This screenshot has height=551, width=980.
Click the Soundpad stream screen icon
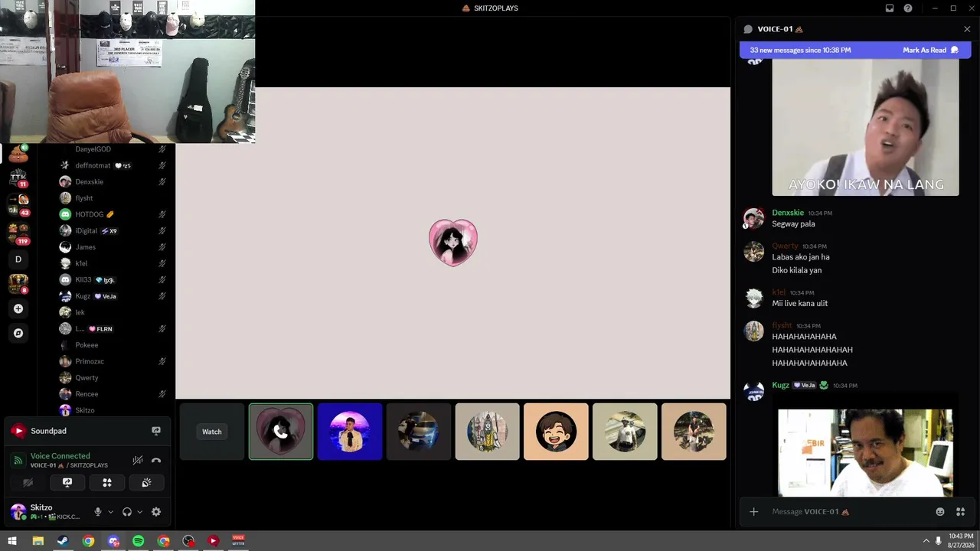(156, 431)
